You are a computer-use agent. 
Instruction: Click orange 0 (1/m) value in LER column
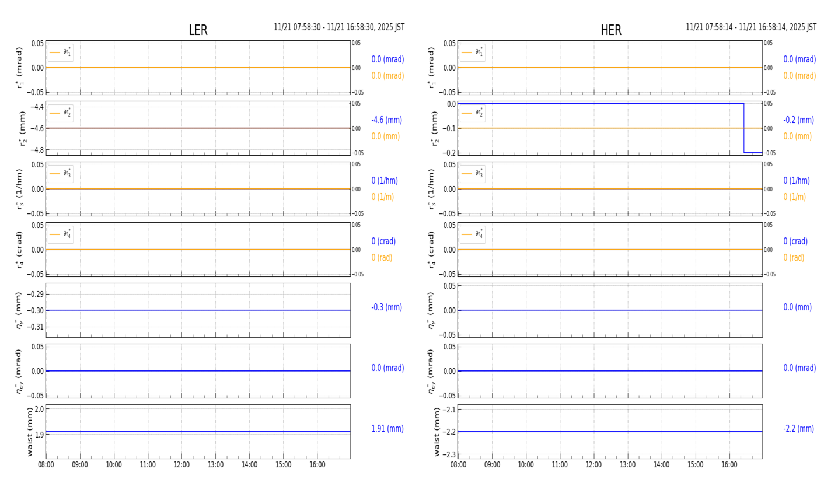coord(383,197)
